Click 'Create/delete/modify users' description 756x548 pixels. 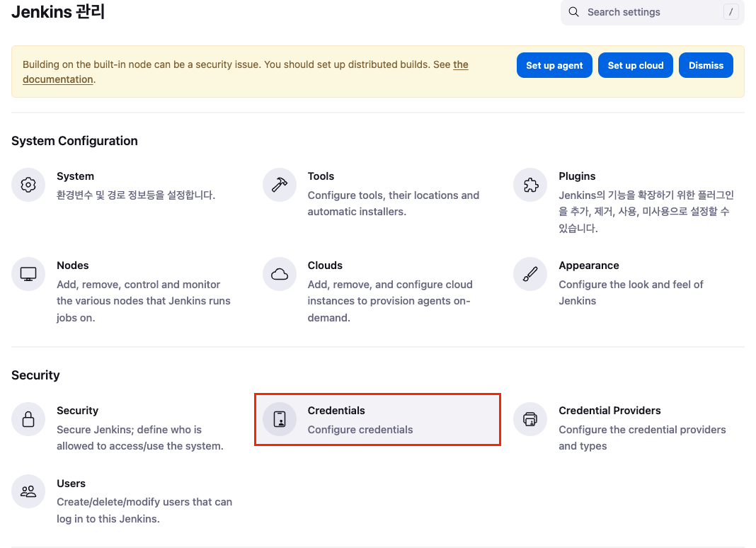(x=144, y=510)
